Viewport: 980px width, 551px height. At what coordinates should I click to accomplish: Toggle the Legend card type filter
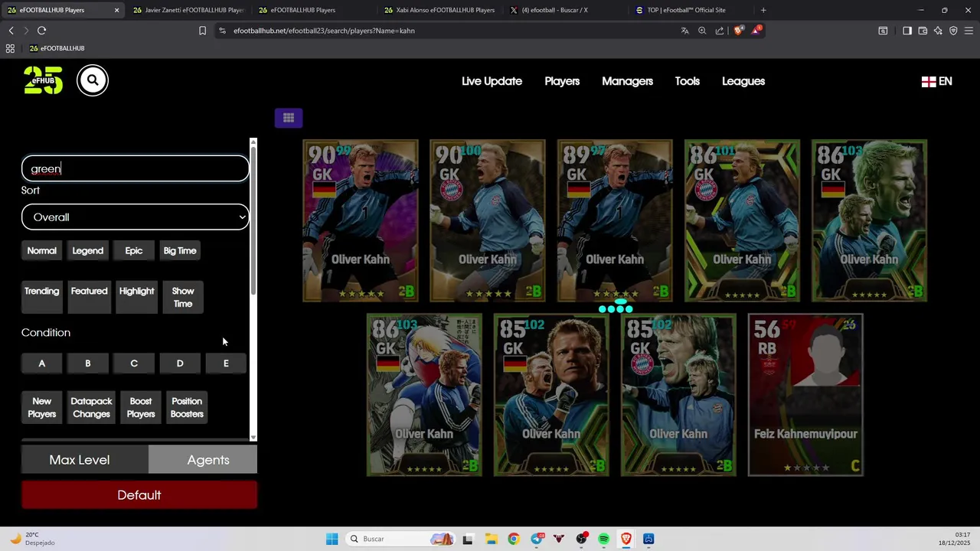87,251
